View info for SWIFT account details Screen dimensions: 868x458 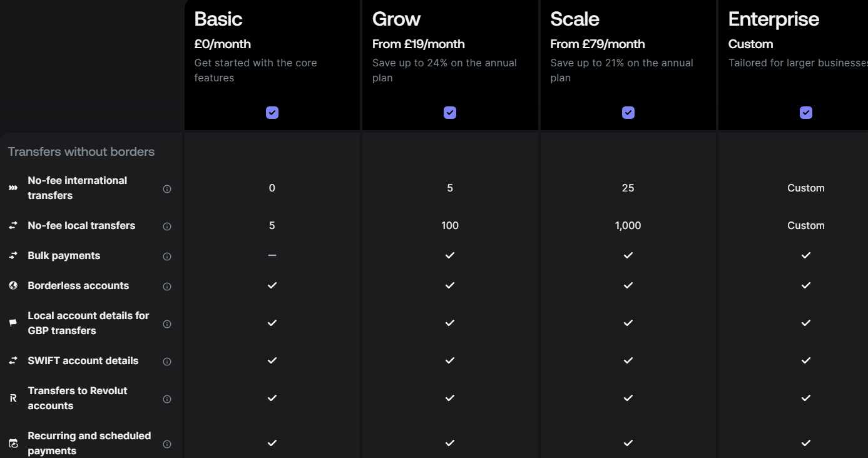pyautogui.click(x=167, y=361)
